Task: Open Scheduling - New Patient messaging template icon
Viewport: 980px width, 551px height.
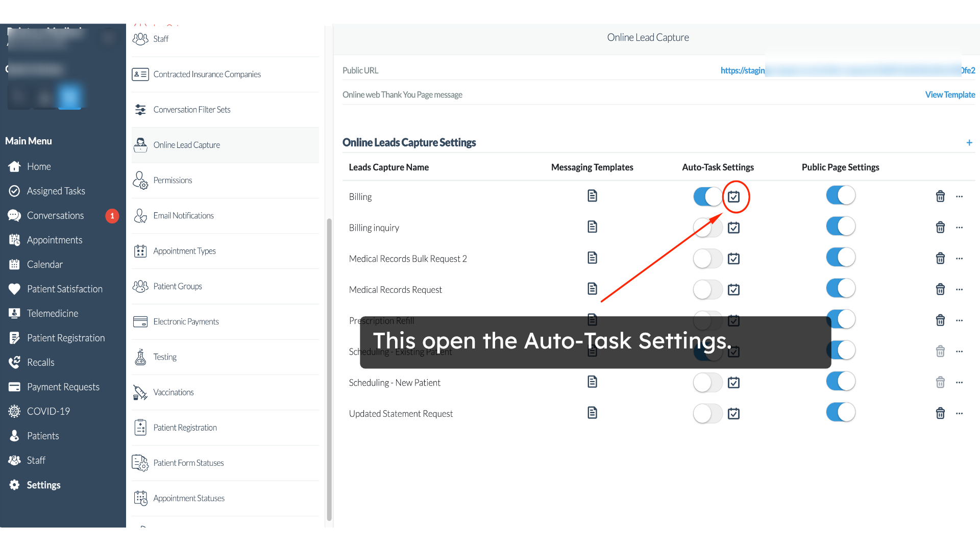Action: coord(592,382)
